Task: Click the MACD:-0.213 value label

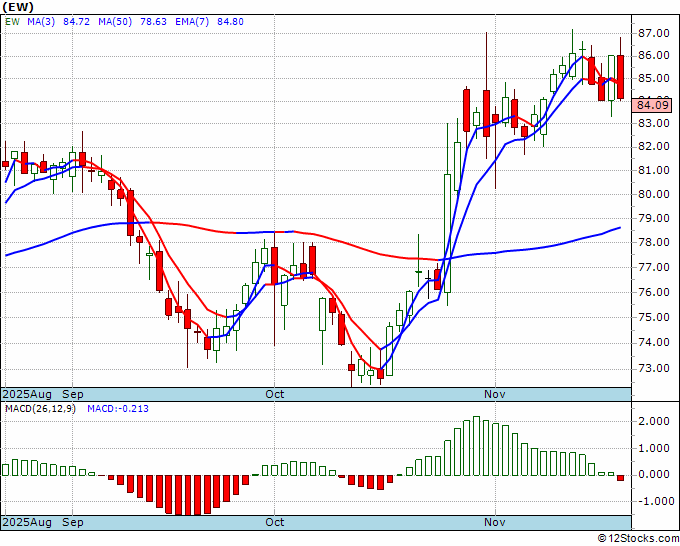Action: [x=118, y=409]
